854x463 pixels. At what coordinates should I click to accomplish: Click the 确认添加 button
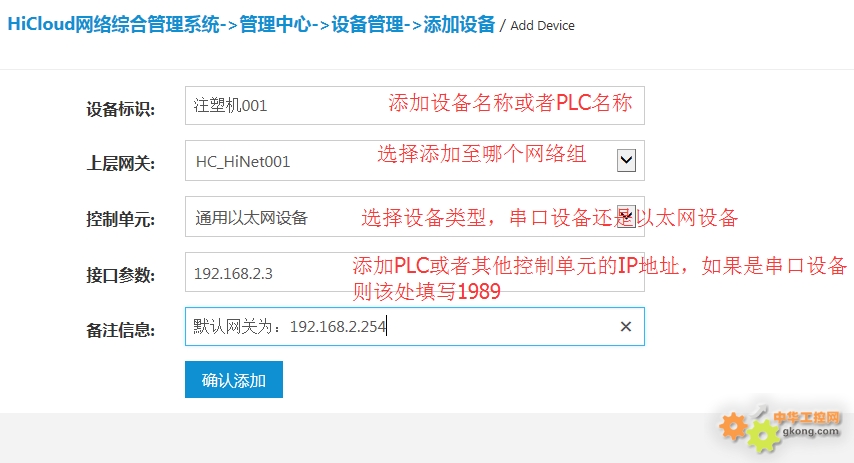point(234,380)
